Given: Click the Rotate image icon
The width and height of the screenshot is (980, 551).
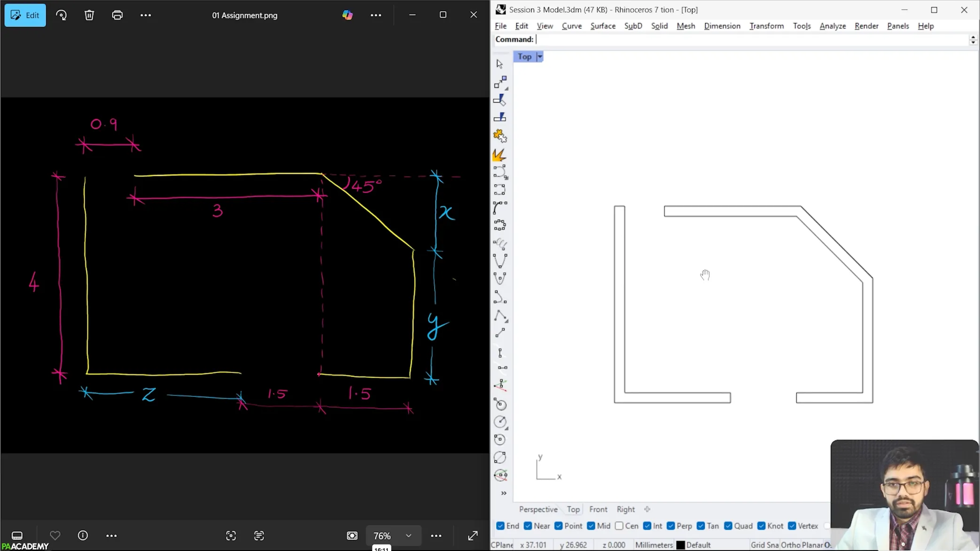Looking at the screenshot, I should point(61,15).
